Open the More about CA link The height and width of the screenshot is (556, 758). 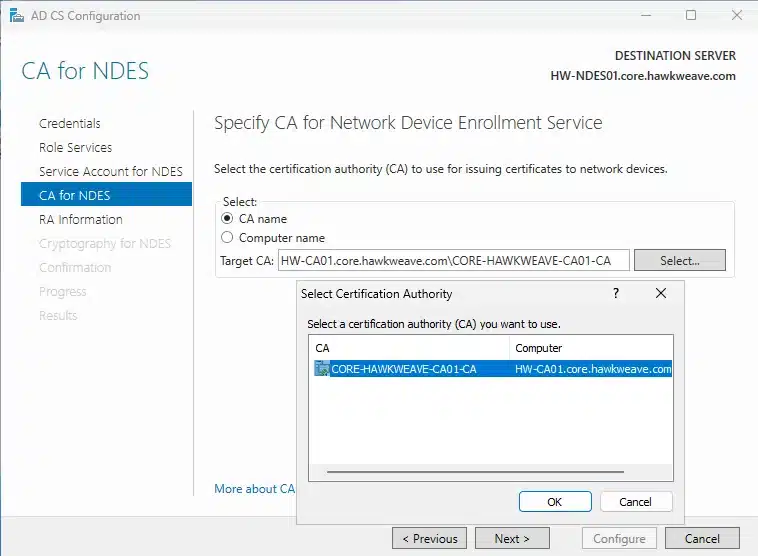pos(254,489)
